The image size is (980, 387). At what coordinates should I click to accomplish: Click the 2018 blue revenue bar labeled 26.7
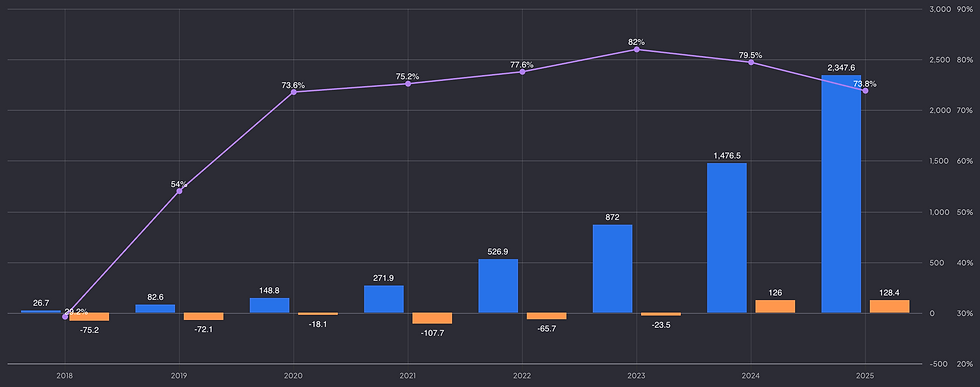pyautogui.click(x=41, y=311)
